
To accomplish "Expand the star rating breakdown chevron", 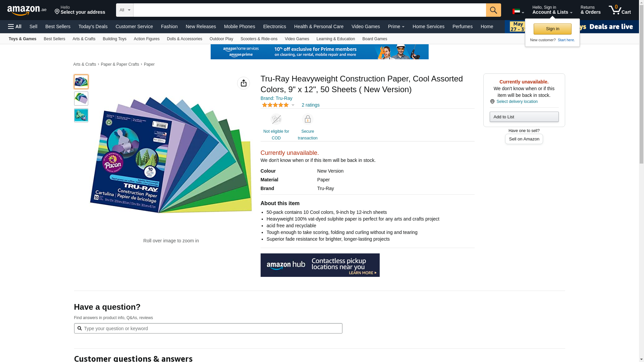I will [x=293, y=105].
